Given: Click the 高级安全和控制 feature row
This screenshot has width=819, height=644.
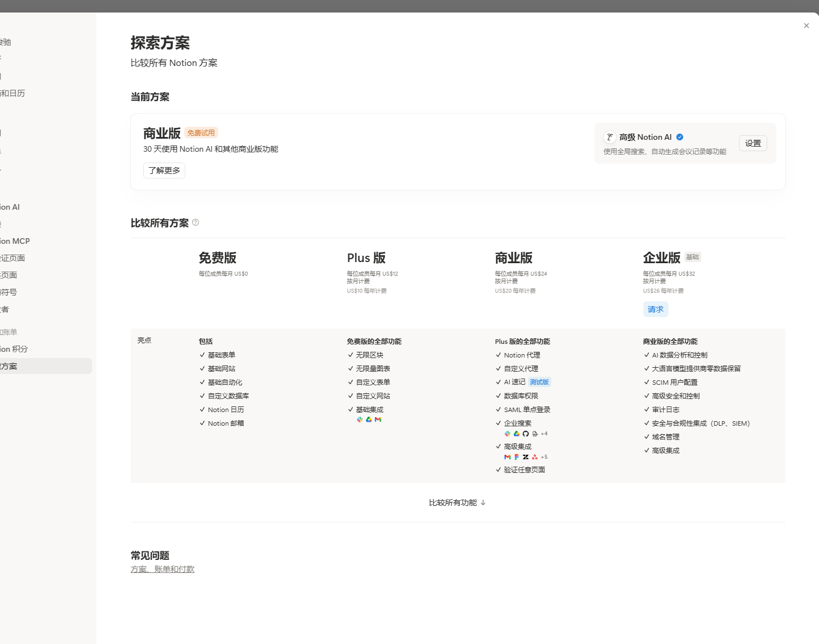Looking at the screenshot, I should click(672, 396).
